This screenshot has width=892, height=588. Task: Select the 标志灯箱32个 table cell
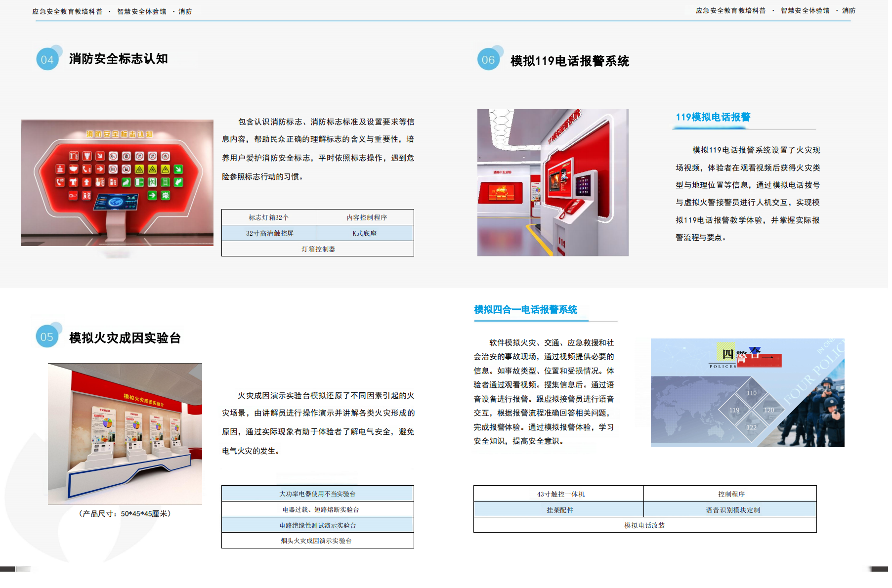269,217
